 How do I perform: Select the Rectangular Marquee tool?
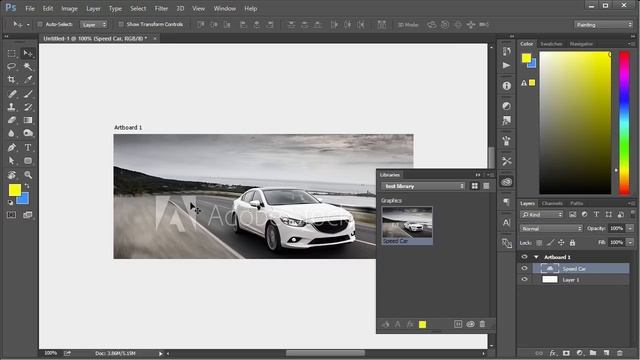coord(11,53)
